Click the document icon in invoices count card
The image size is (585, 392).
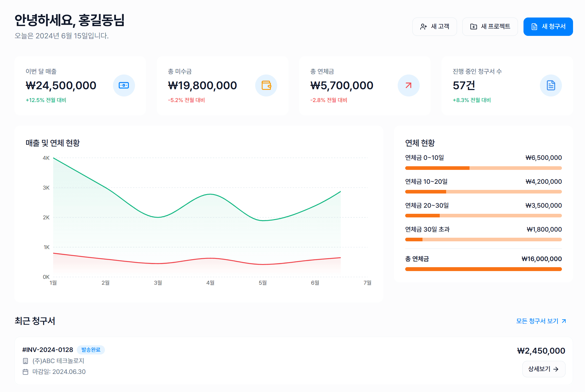coord(551,85)
